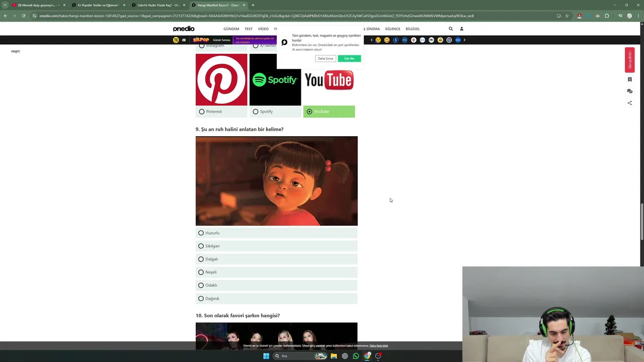Screen dimensions: 644x362
Task: Select the Dalgalı answer
Action: tap(276, 259)
